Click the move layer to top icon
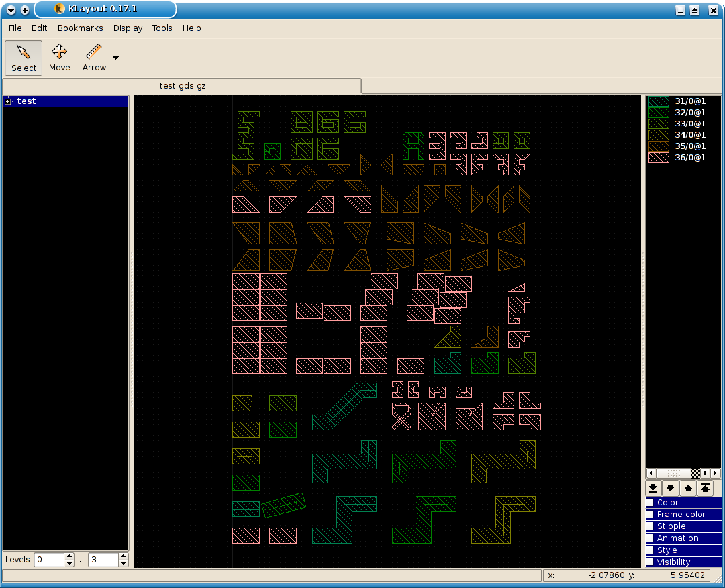725x588 pixels. click(705, 488)
